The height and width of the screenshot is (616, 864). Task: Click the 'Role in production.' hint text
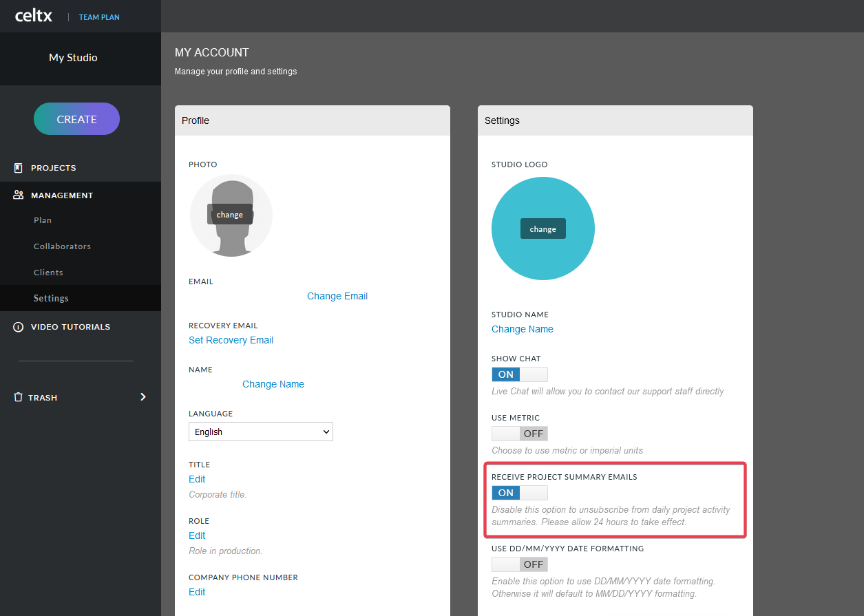click(x=226, y=551)
